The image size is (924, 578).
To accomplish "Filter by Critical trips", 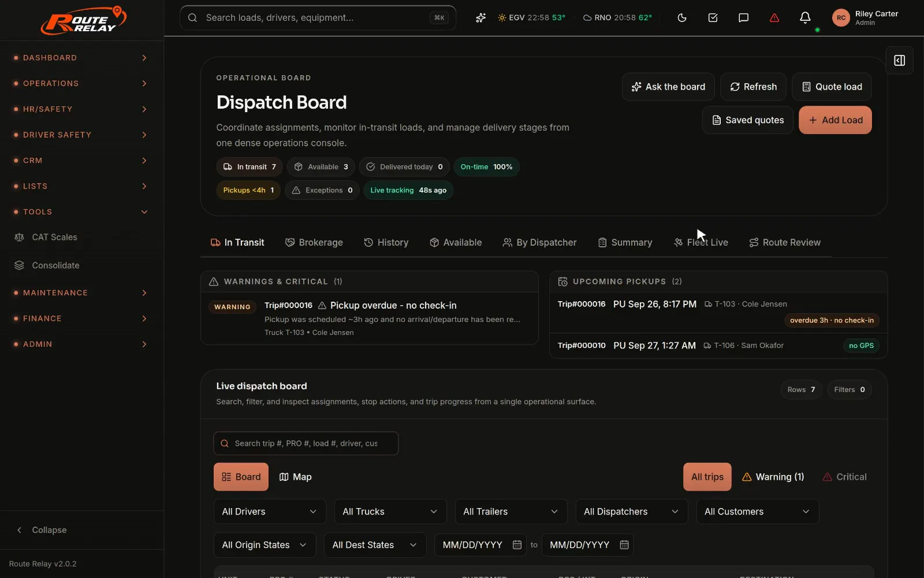I will pos(844,477).
